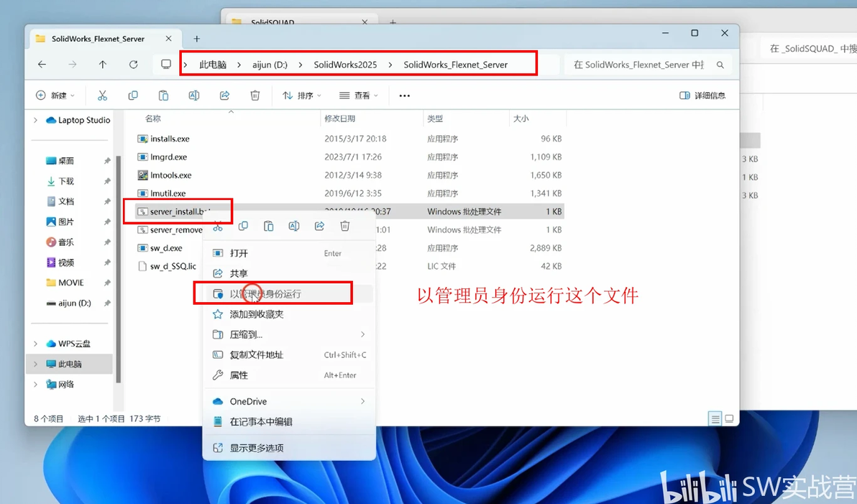The height and width of the screenshot is (504, 857).
Task: Click the Paste icon in the context menu
Action: click(268, 226)
